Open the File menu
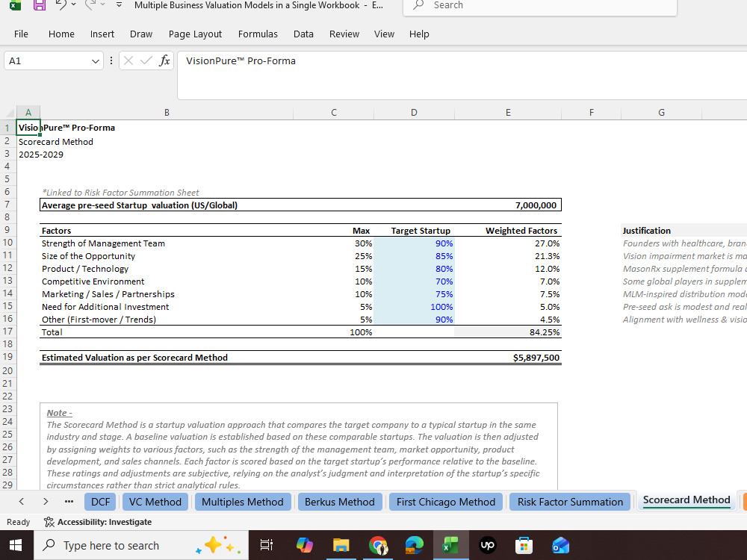747x560 pixels. [21, 34]
